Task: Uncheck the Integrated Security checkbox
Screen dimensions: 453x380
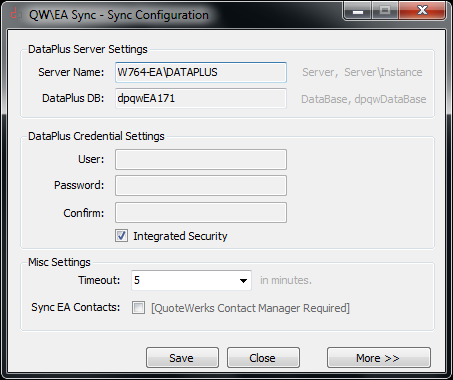Action: [121, 236]
